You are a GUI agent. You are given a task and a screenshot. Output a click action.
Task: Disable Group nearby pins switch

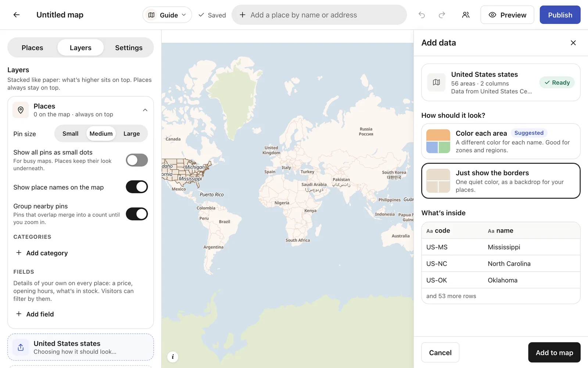137,214
